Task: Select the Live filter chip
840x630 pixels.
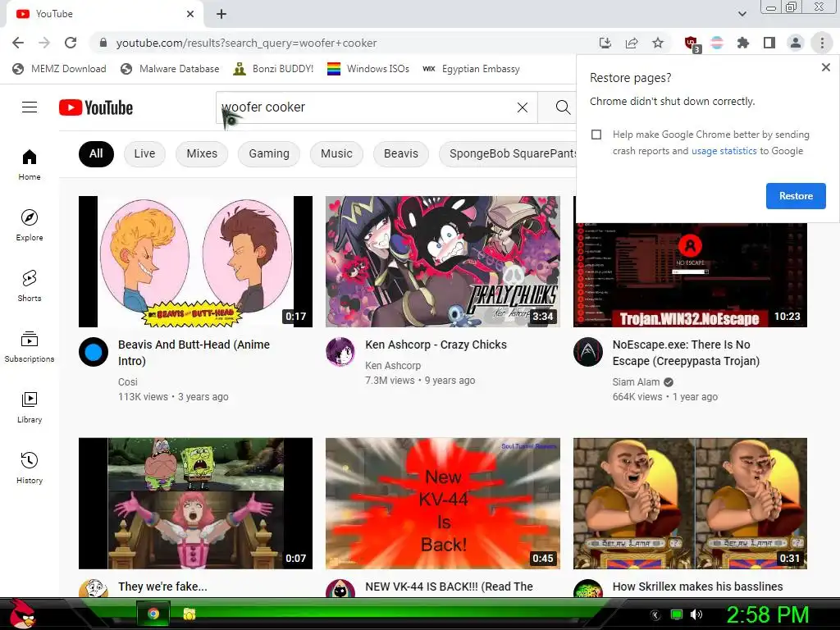Action: [x=144, y=153]
